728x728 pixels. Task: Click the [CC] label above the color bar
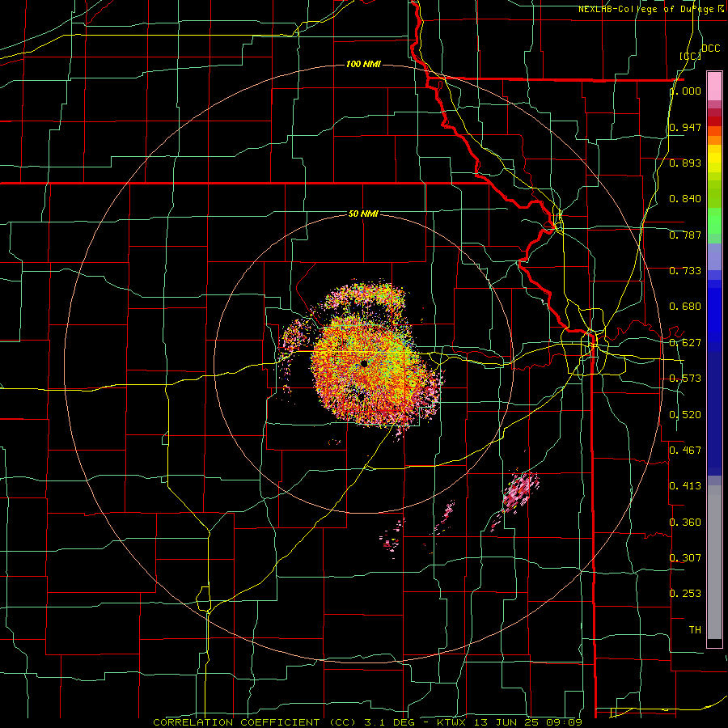(x=690, y=56)
